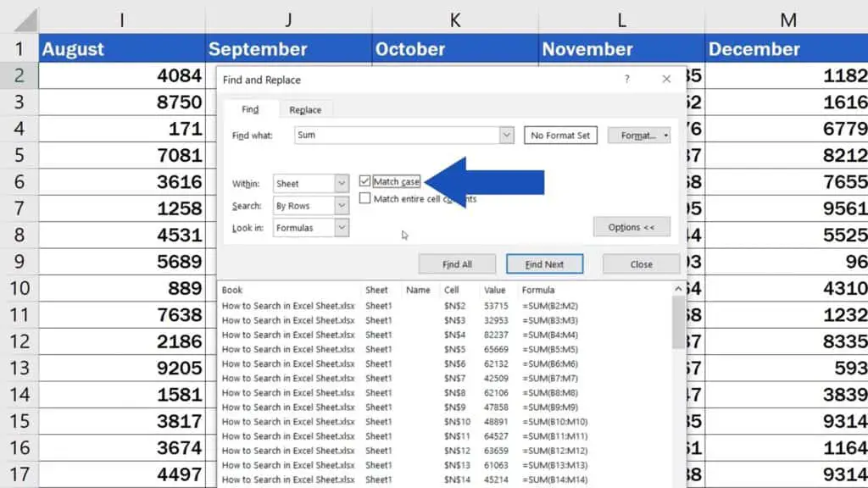Select August cell with value 8750
Viewport: 868px width, 488px height.
click(x=122, y=102)
